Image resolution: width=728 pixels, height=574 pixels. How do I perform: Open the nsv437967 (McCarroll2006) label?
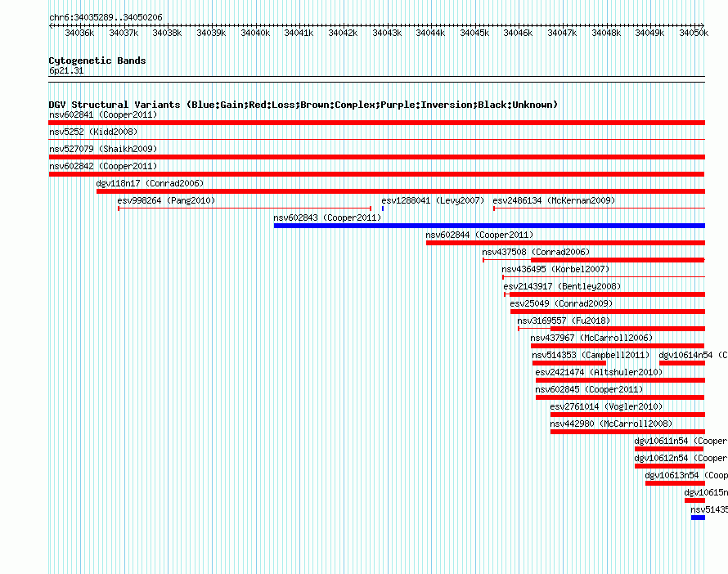coord(591,338)
